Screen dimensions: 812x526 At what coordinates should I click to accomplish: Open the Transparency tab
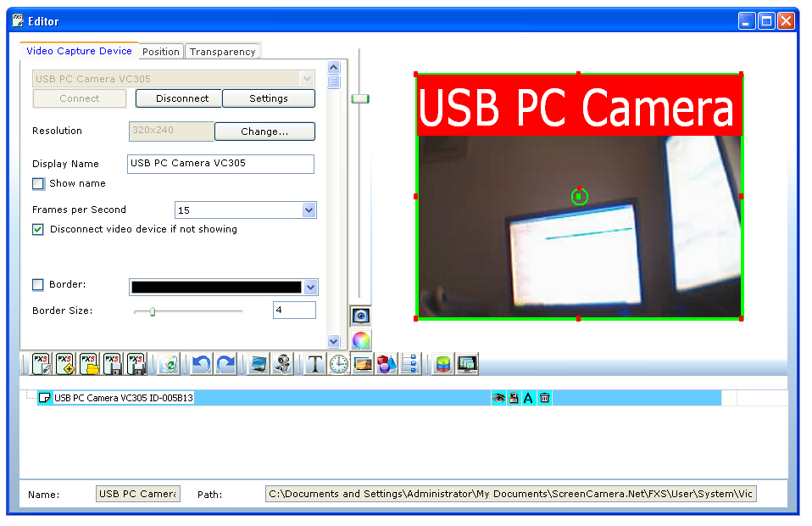(222, 52)
